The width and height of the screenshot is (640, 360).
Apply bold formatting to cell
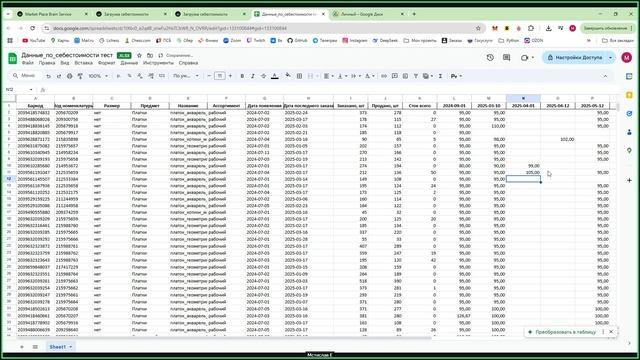click(242, 76)
